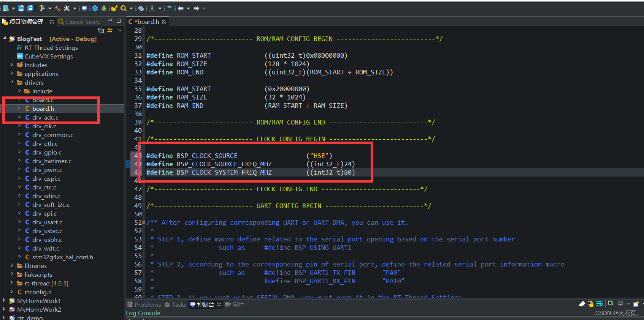Image resolution: width=644 pixels, height=320 pixels.
Task: Open the Search dropdown arrow
Action: click(x=131, y=8)
